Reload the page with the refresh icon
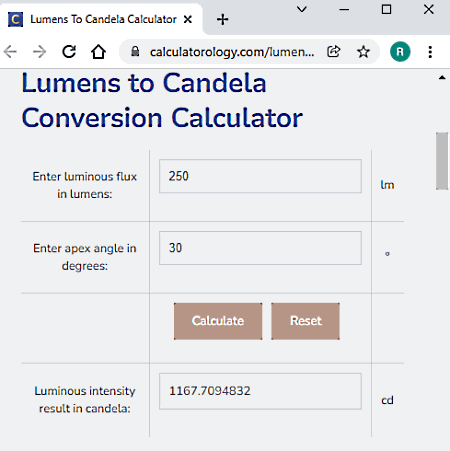The width and height of the screenshot is (450, 451). click(69, 52)
